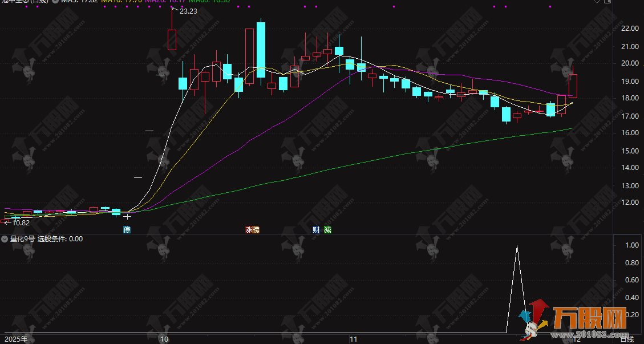Open the 减 shareholding reduction marker
Screen dimensions: 644x344
click(327, 230)
